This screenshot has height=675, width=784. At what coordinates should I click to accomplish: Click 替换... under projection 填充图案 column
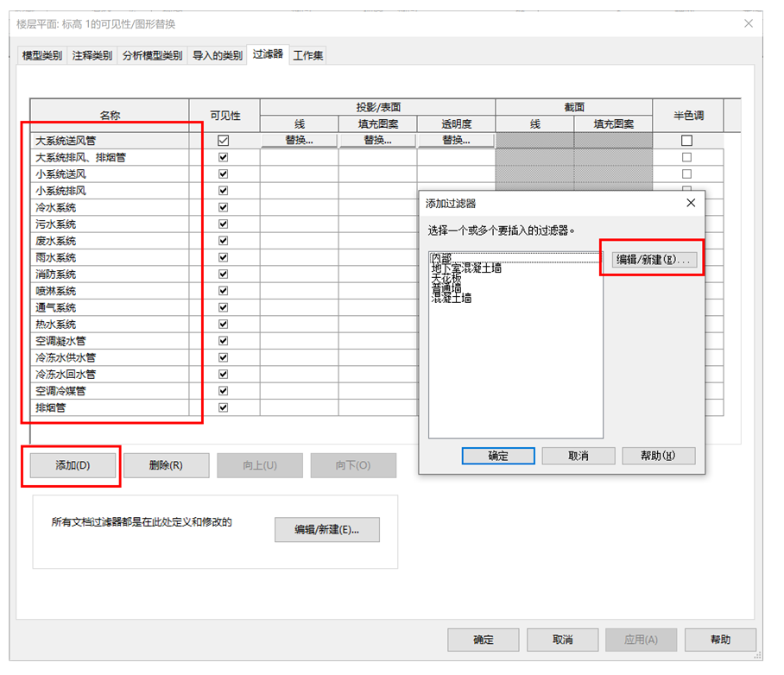[x=378, y=141]
